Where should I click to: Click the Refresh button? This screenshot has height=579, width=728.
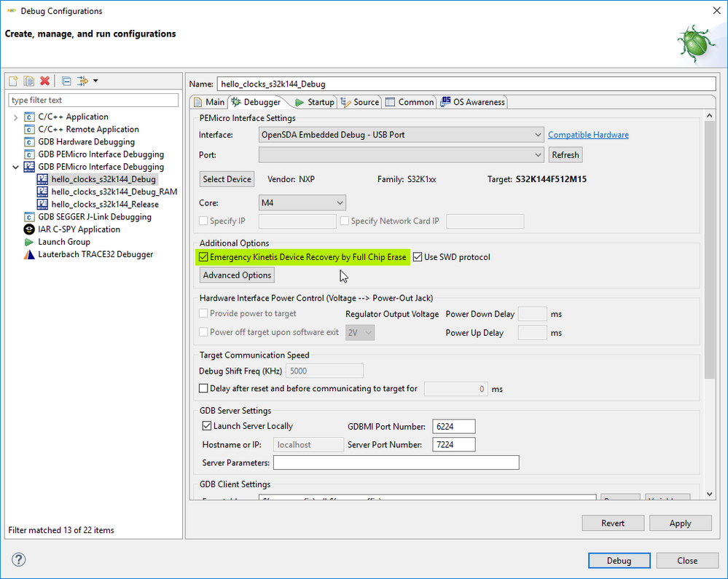565,155
